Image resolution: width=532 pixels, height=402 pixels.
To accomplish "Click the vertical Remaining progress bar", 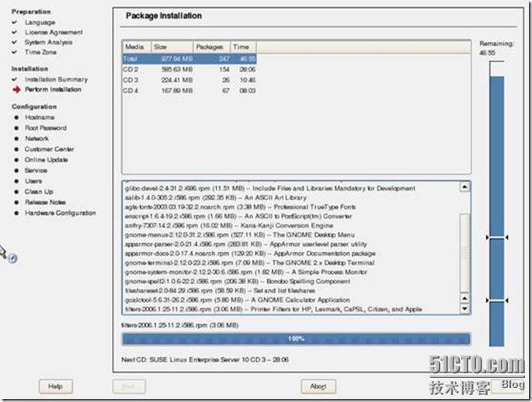I will pyautogui.click(x=497, y=203).
